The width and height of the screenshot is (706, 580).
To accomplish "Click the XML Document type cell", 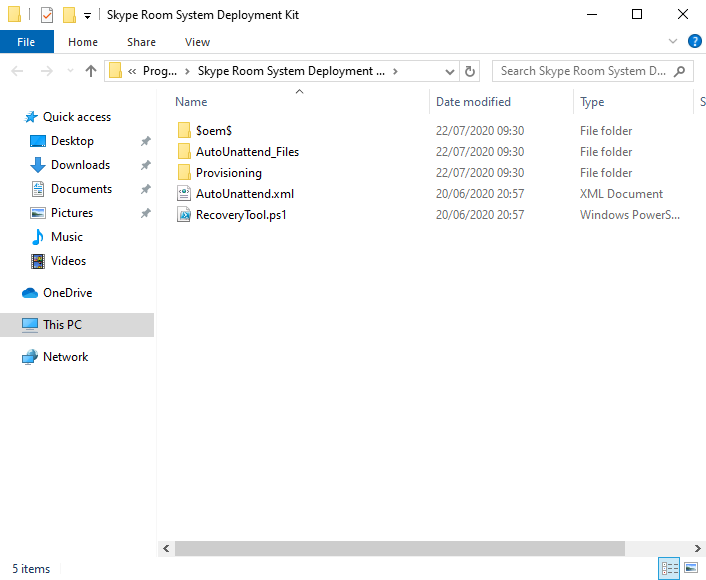I will [621, 194].
